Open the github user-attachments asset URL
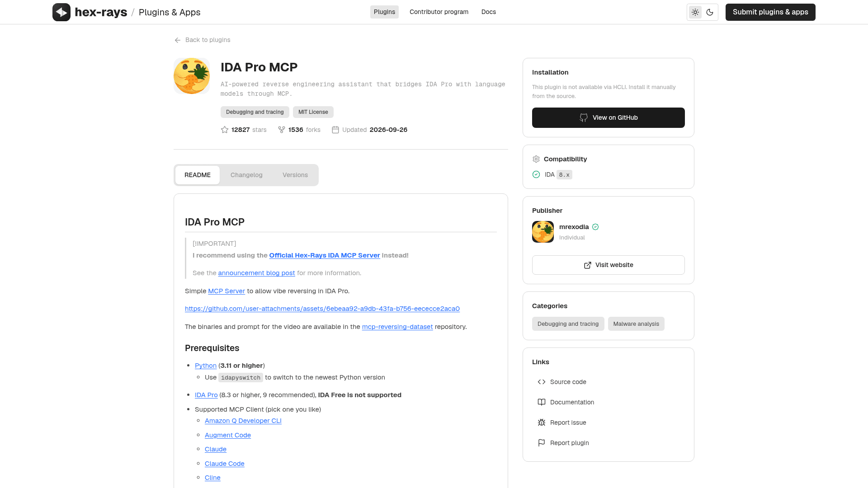Screen dimensions: 868x488 pos(322,309)
